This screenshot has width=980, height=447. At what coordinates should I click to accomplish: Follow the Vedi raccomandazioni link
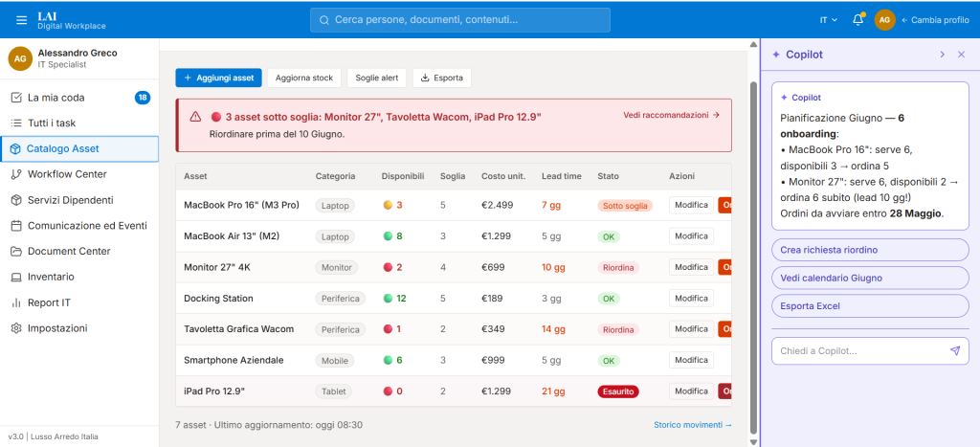(x=671, y=115)
